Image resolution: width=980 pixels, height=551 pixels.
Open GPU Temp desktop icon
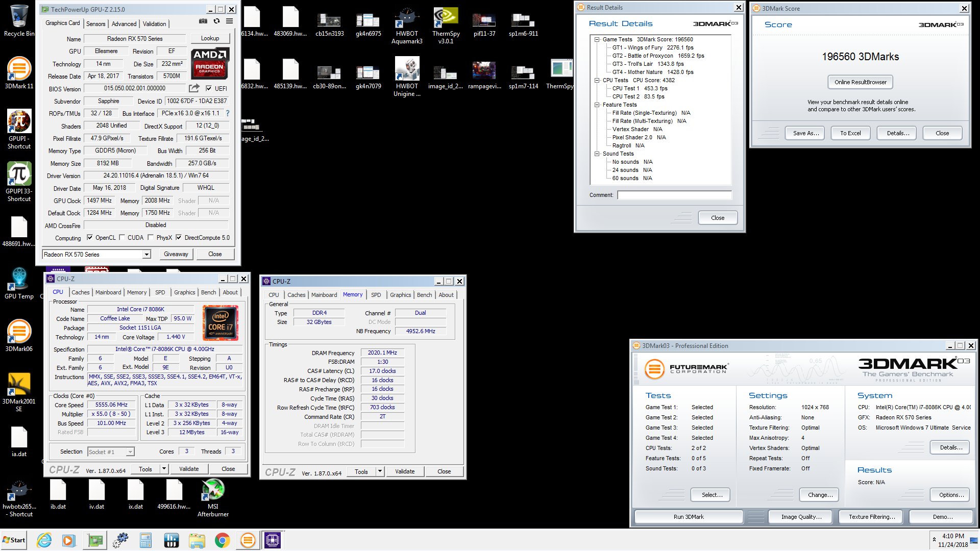(x=19, y=283)
